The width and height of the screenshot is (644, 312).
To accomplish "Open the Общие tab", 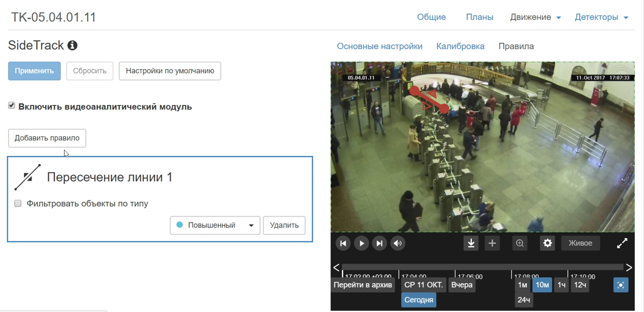I will pyautogui.click(x=431, y=17).
